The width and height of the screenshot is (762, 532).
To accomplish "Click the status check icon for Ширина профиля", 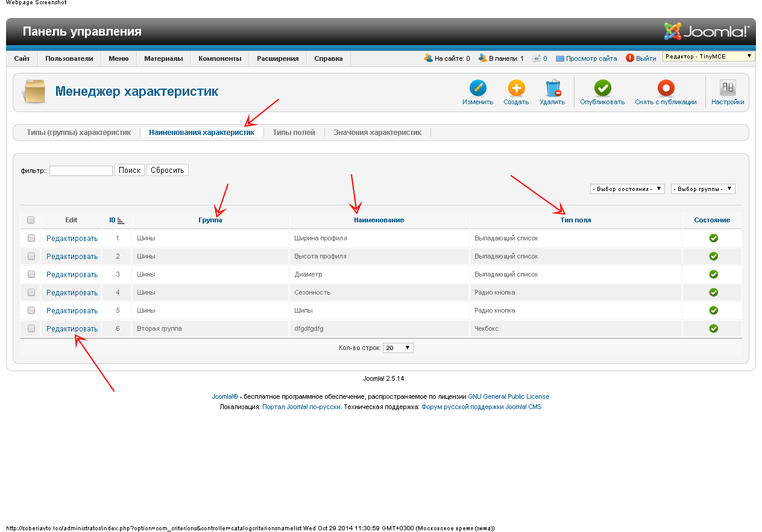I will [x=713, y=238].
